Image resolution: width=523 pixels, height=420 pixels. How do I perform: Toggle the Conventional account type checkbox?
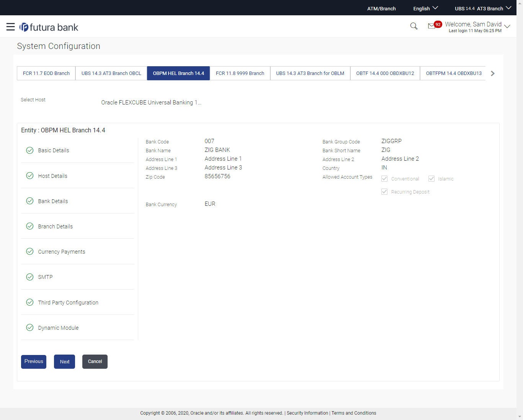(384, 179)
